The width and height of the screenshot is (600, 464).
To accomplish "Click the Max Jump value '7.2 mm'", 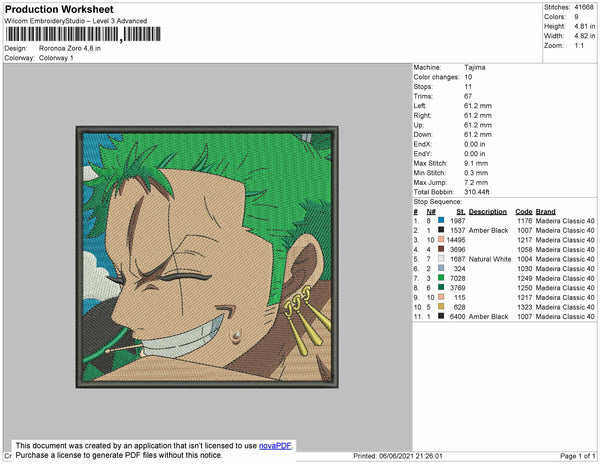I will pos(476,182).
